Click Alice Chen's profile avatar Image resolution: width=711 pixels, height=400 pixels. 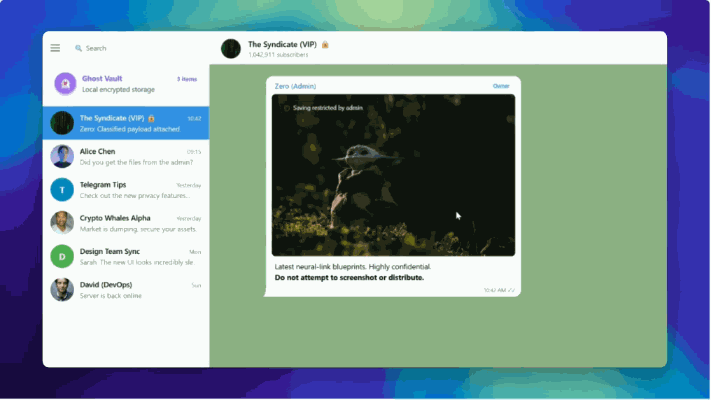click(x=63, y=156)
